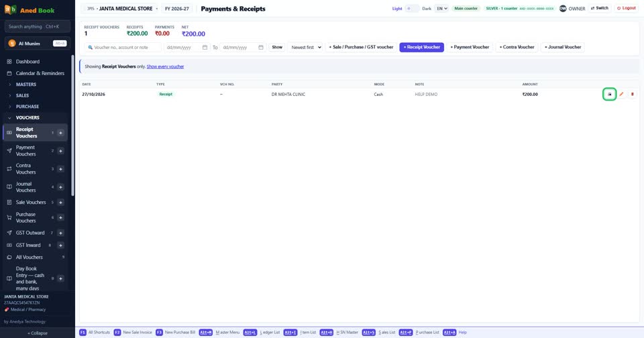Click the Alt+M Master Menu shortcut
This screenshot has height=338, width=644.
click(x=219, y=332)
